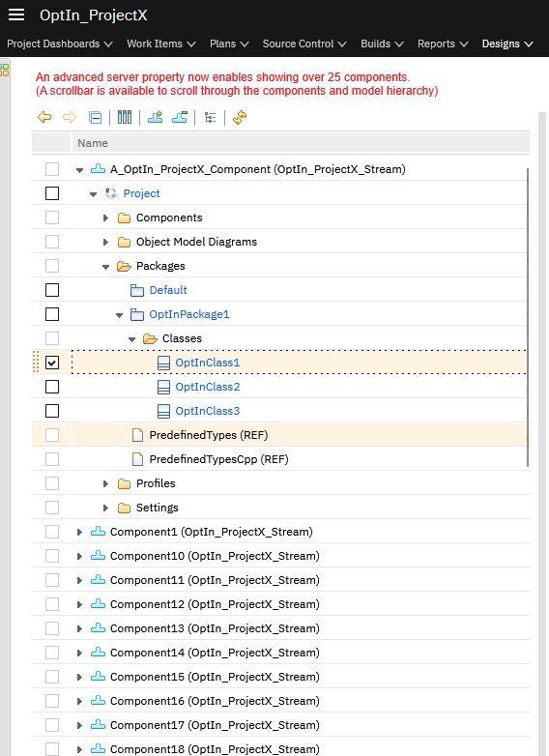Viewport: 549px width, 756px height.
Task: Open the hamburger main menu
Action: tap(16, 15)
